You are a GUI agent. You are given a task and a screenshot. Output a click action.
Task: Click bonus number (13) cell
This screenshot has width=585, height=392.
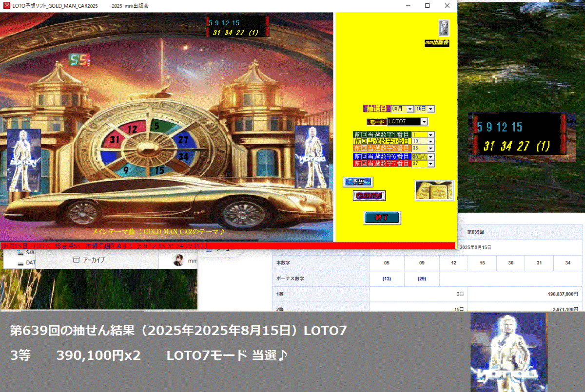[387, 279]
